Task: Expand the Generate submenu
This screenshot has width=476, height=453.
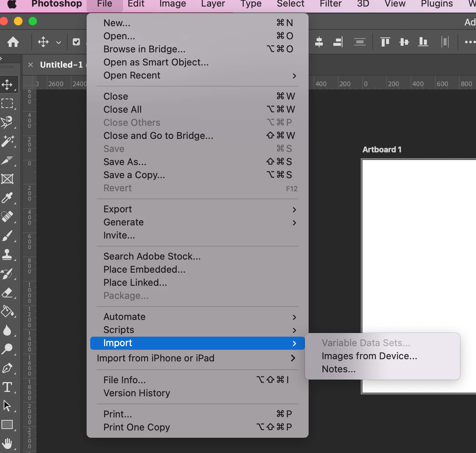Action: [x=198, y=223]
